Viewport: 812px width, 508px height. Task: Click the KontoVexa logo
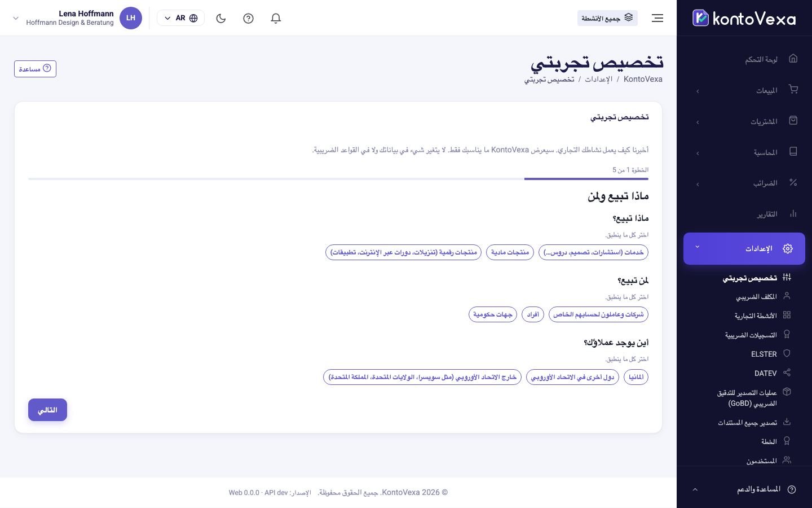744,18
